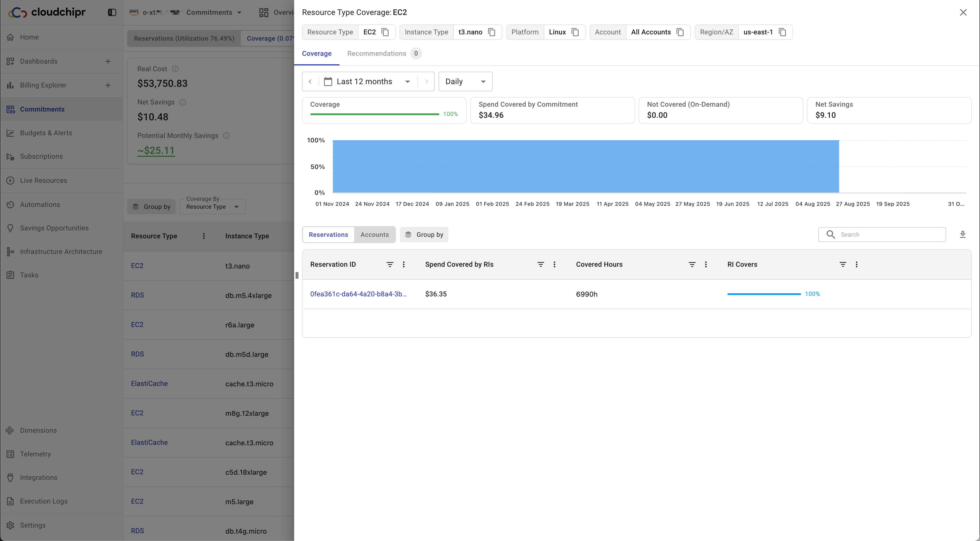Open Covered Hours column options menu
This screenshot has height=541, width=980.
tap(706, 265)
